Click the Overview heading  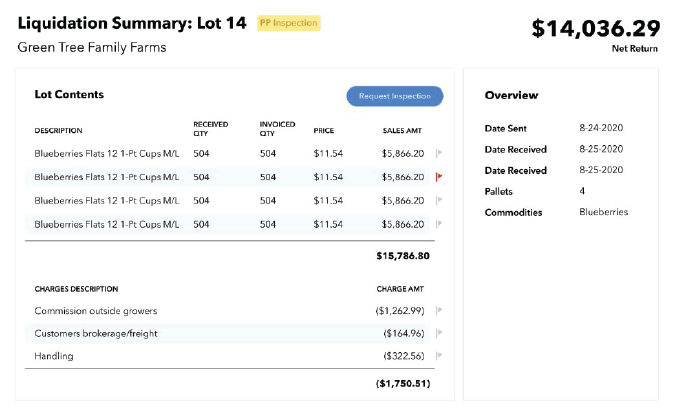(x=511, y=95)
